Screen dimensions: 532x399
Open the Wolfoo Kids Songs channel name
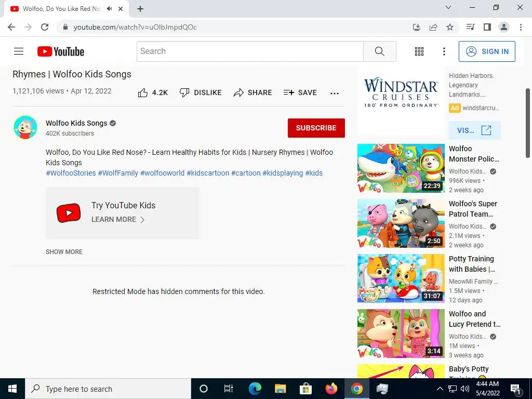[x=76, y=123]
